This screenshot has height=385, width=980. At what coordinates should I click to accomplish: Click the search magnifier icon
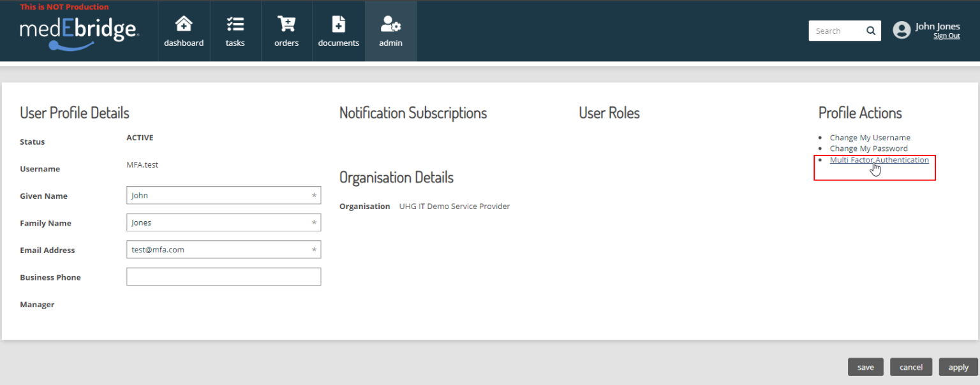870,30
